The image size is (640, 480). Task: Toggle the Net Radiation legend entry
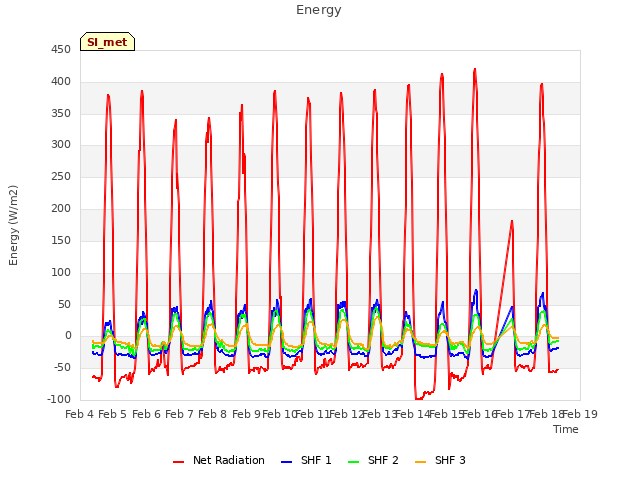(219, 460)
